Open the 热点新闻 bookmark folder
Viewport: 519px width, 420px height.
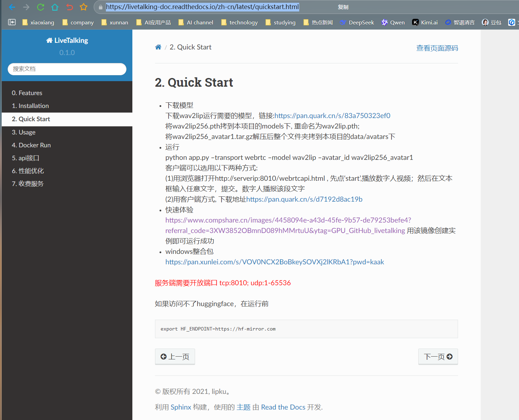point(318,22)
